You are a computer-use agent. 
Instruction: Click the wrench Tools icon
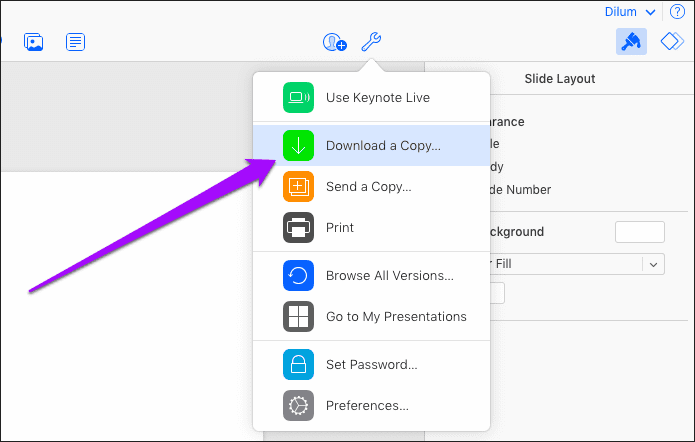click(x=371, y=42)
